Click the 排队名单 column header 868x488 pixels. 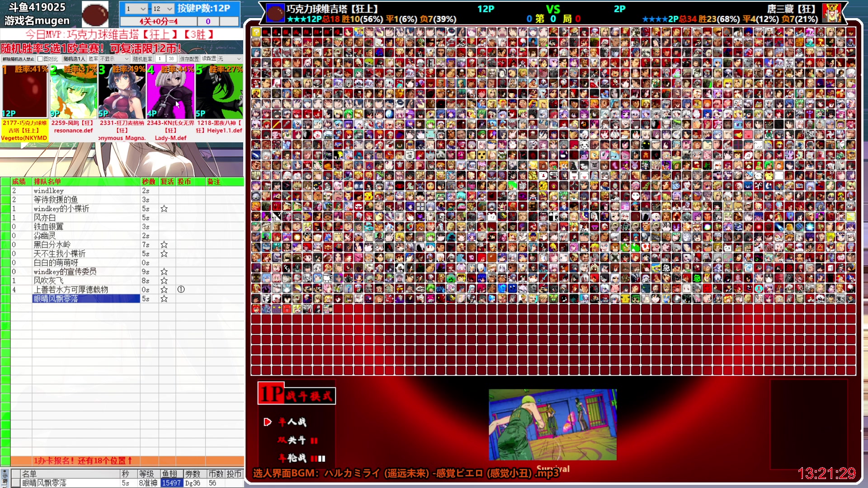click(x=86, y=182)
